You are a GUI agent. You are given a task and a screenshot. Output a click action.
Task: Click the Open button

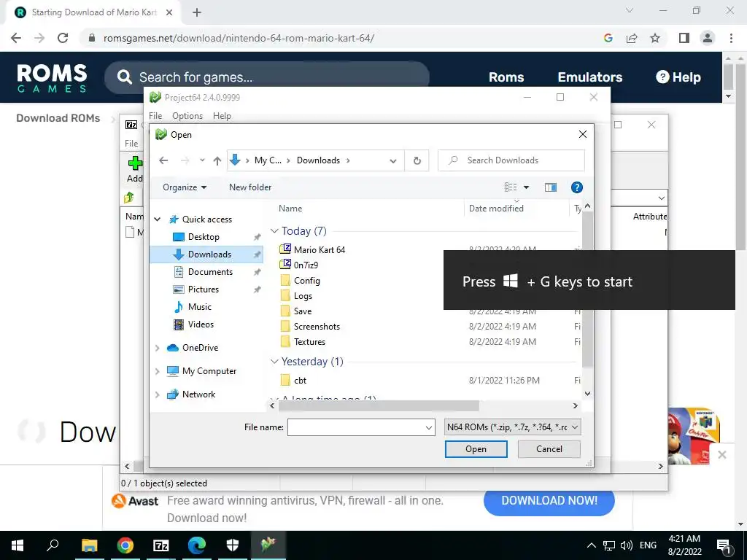(476, 449)
